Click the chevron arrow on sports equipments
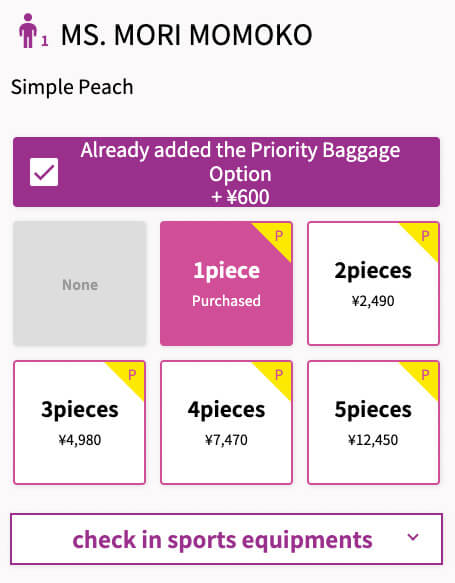The height and width of the screenshot is (583, 455). pyautogui.click(x=413, y=537)
